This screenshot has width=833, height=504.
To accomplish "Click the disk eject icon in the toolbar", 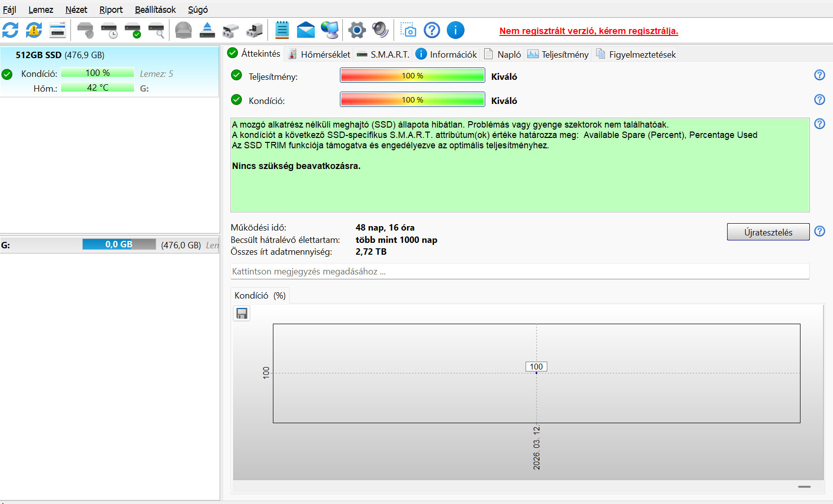I will pyautogui.click(x=207, y=30).
